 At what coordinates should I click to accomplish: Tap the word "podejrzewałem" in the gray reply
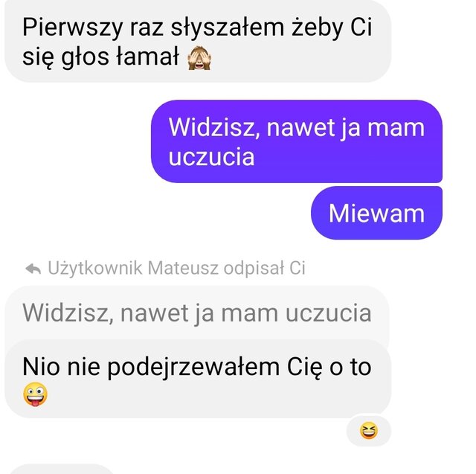click(x=193, y=368)
